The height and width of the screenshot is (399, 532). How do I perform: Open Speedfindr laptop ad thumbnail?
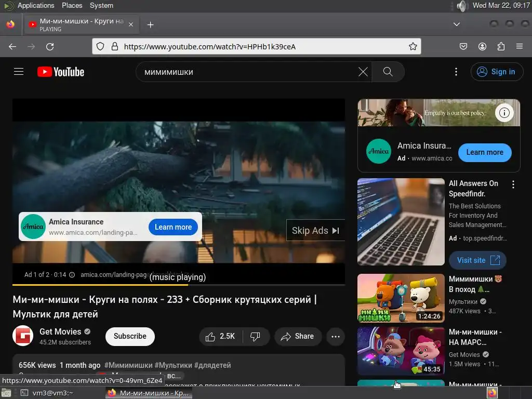coord(401,222)
